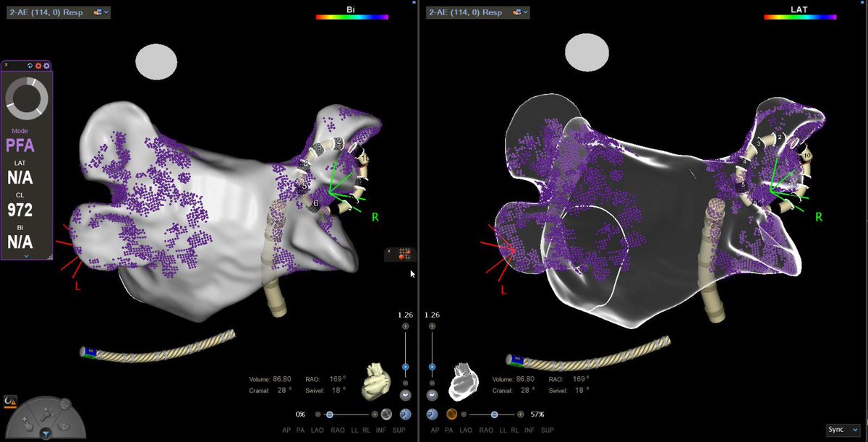Toggle the blue round icon in the left pane
This screenshot has height=442, width=868.
405,415
